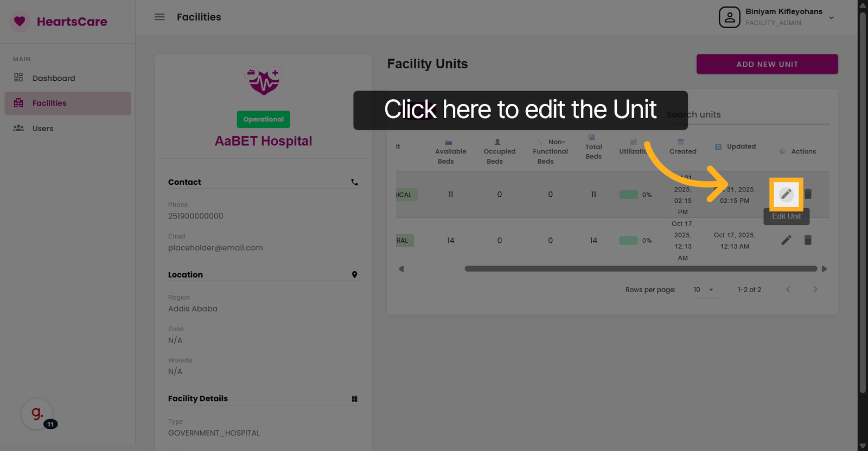
Task: Go to the previous page of units
Action: (788, 289)
